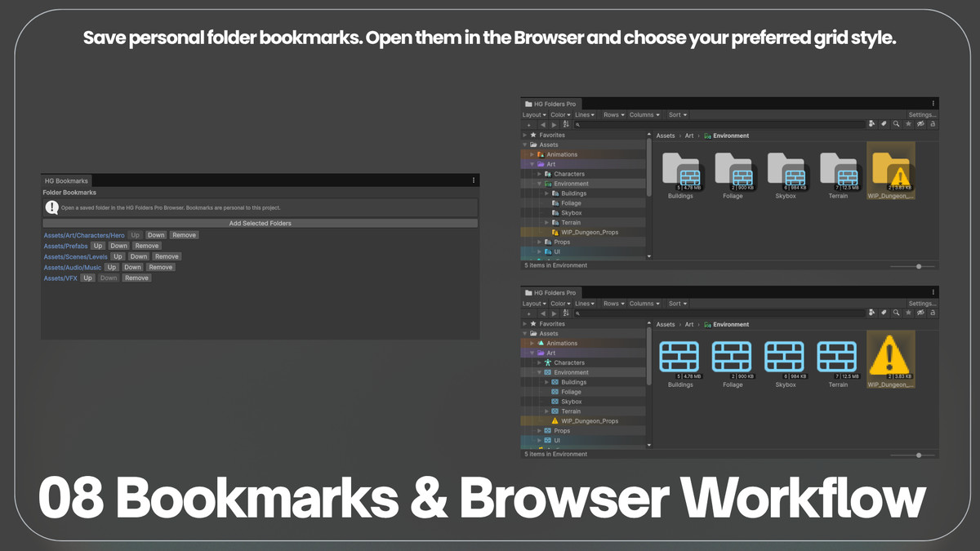Select Foliage row in upper browser tree
Screen dimensions: 980x551
click(x=584, y=203)
